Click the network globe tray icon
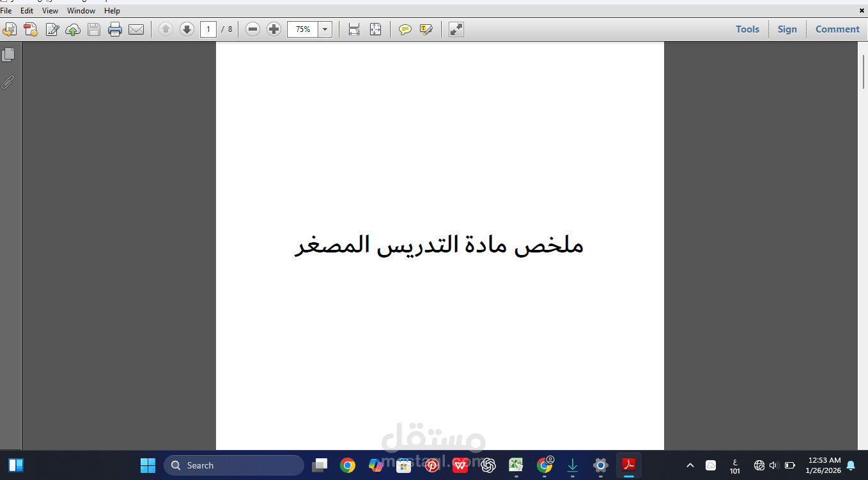 pyautogui.click(x=759, y=465)
